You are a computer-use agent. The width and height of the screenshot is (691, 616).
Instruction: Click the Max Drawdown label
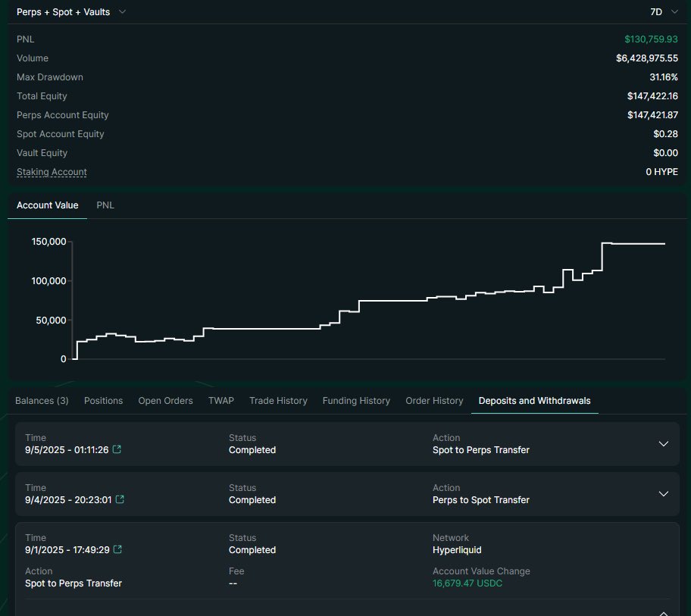coord(50,77)
